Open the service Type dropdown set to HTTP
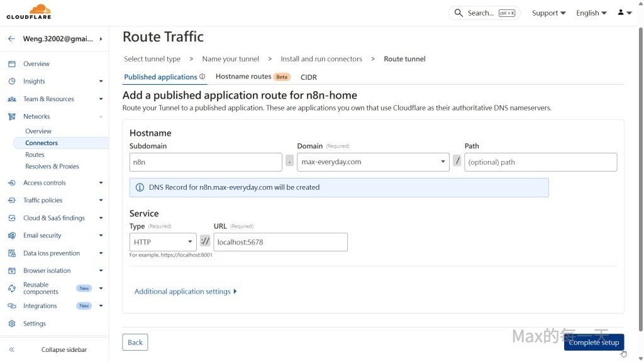The width and height of the screenshot is (644, 362). point(163,242)
